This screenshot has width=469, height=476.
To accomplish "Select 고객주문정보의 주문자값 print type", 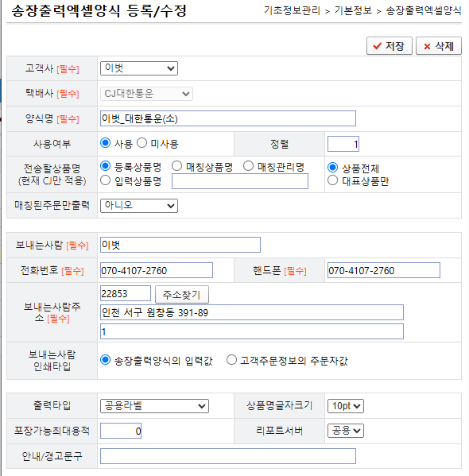I will (231, 360).
